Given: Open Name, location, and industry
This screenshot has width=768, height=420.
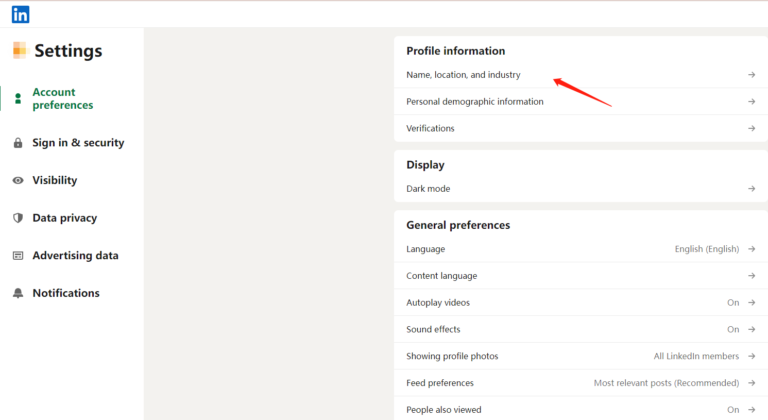Looking at the screenshot, I should click(463, 75).
